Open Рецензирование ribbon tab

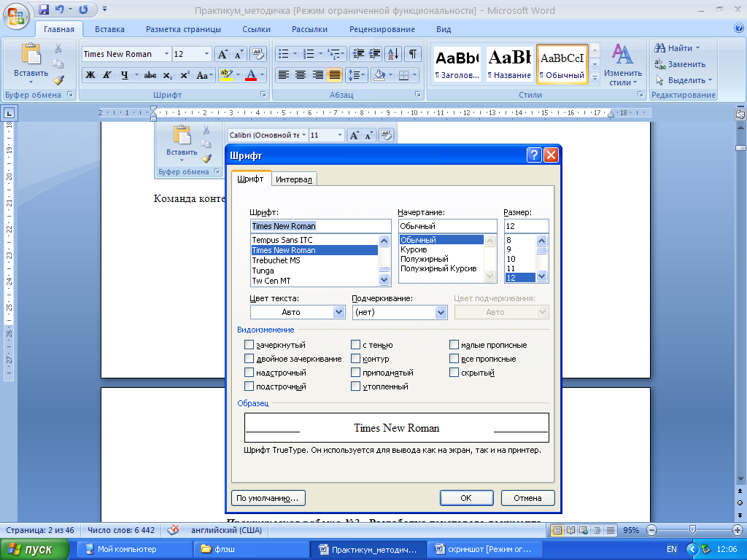click(382, 29)
